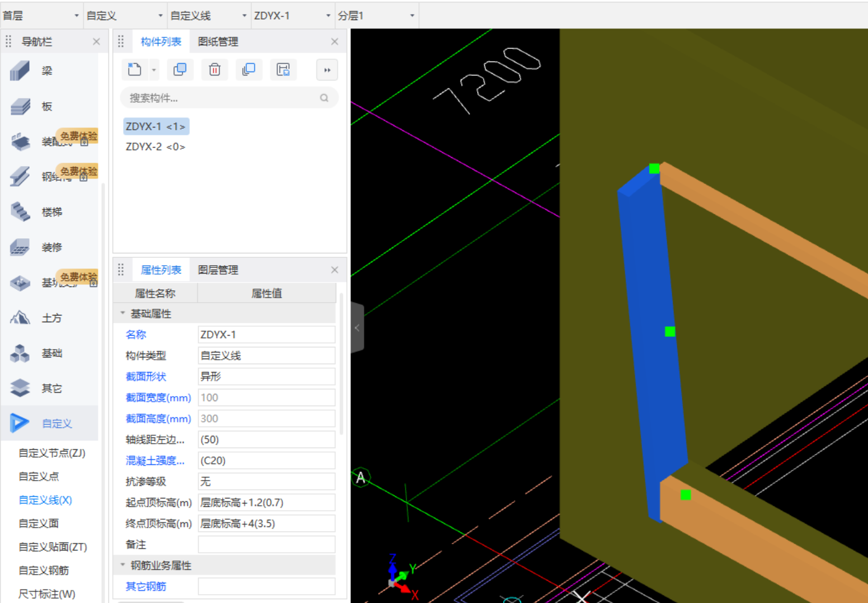Click the 终点顶标高 value field

tap(267, 524)
